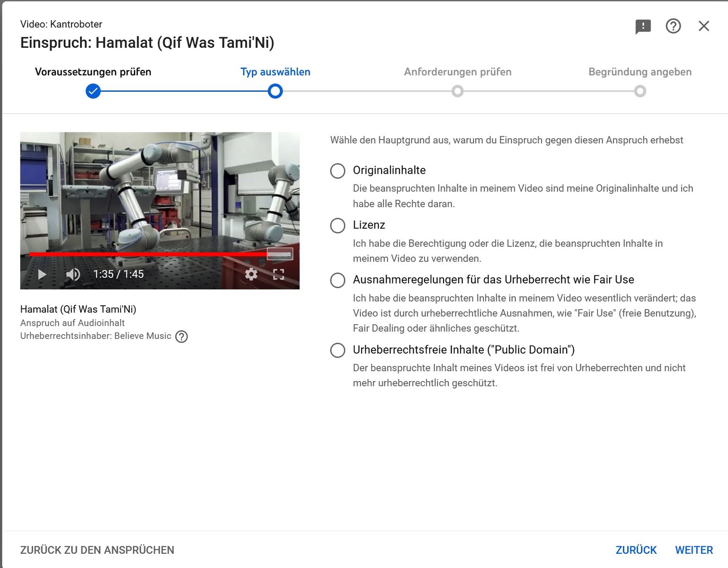
Task: Choose the Public Domain radio option
Action: tap(337, 350)
